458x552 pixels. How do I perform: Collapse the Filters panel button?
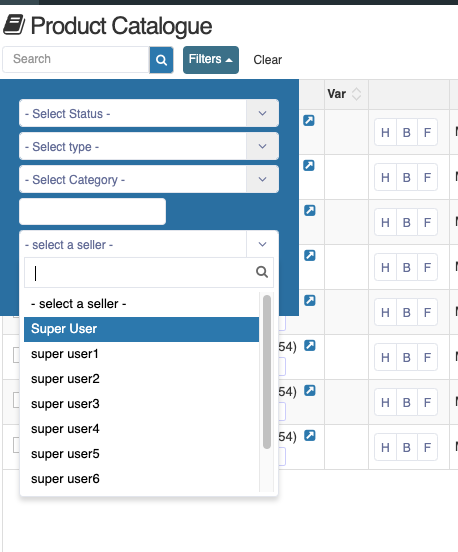coord(211,59)
